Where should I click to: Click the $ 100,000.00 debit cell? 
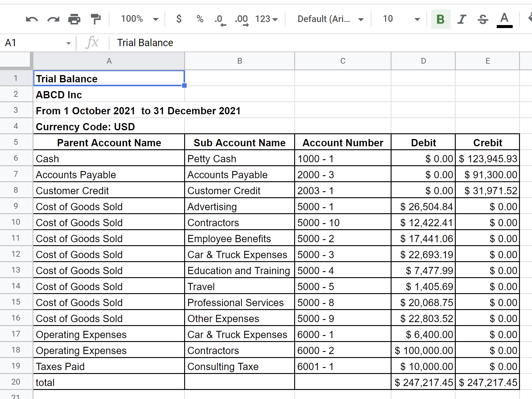click(423, 350)
